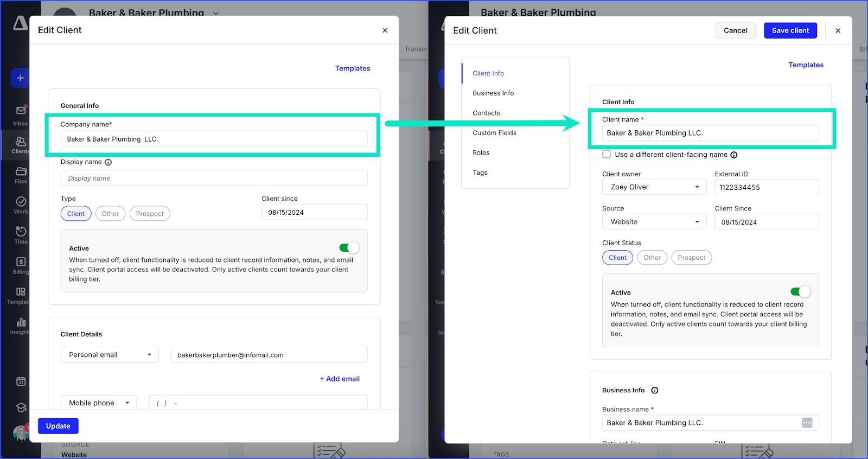Open the Client owner dropdown showing Zoey Oliver

pyautogui.click(x=654, y=187)
